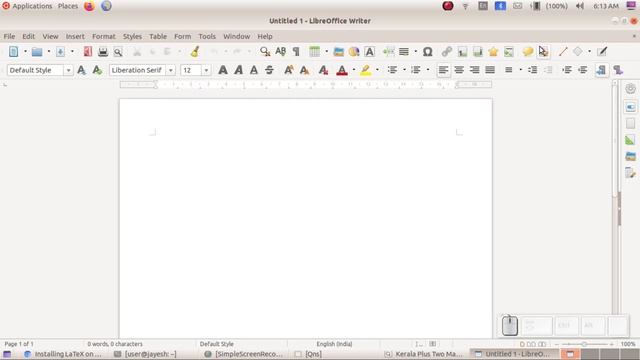Open recent documents arrow next to Open
This screenshot has height=360, width=640.
click(49, 51)
